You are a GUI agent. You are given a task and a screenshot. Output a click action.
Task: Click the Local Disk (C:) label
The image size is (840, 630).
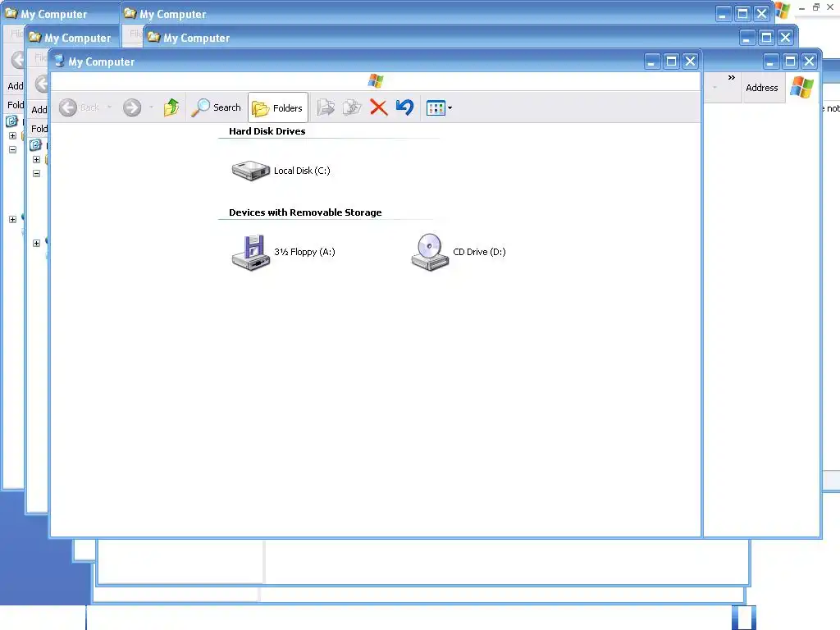(302, 171)
